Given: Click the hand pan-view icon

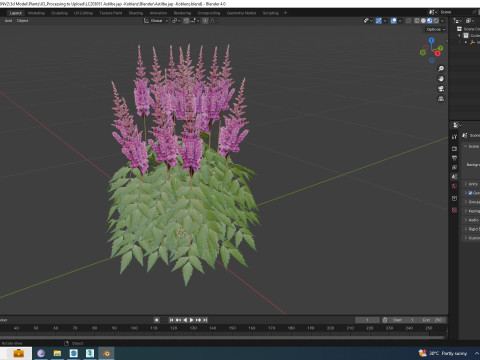Looking at the screenshot, I should pyautogui.click(x=441, y=79).
